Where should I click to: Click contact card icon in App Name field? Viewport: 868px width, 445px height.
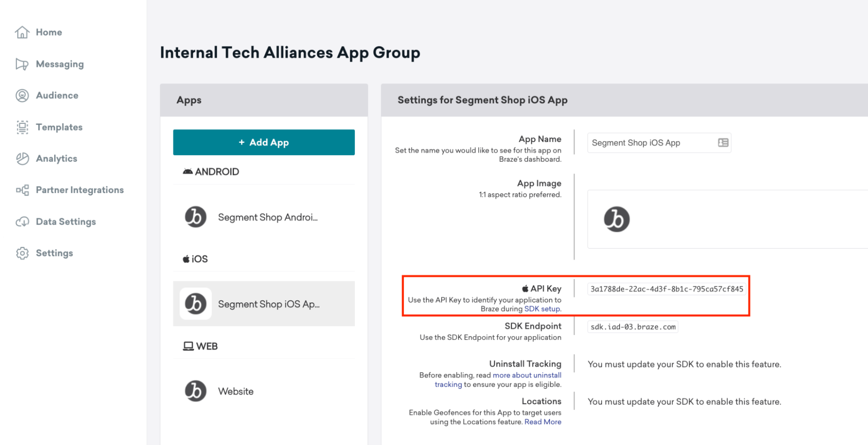point(723,143)
